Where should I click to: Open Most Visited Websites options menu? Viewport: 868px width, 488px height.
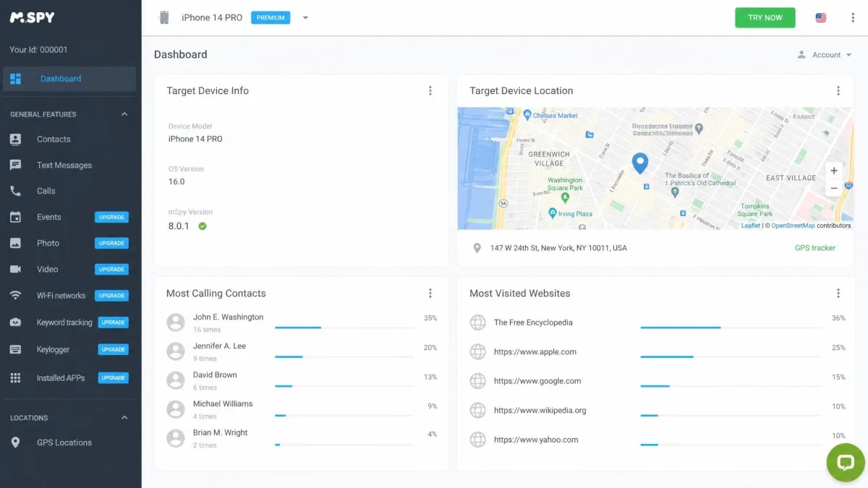(838, 293)
